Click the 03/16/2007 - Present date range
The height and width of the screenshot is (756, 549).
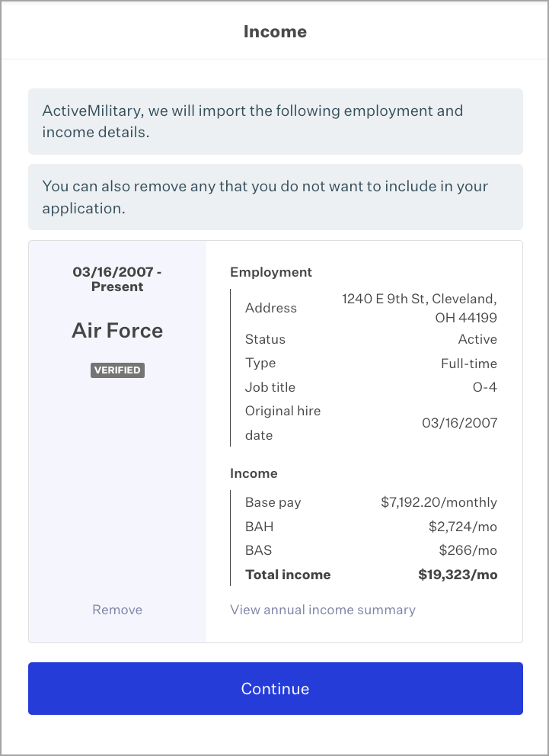pos(117,279)
